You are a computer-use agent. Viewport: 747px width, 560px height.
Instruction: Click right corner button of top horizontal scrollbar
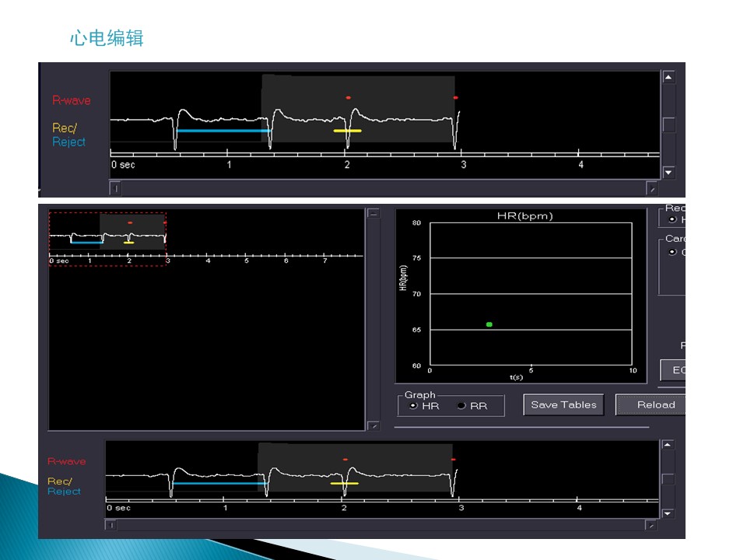pos(651,188)
